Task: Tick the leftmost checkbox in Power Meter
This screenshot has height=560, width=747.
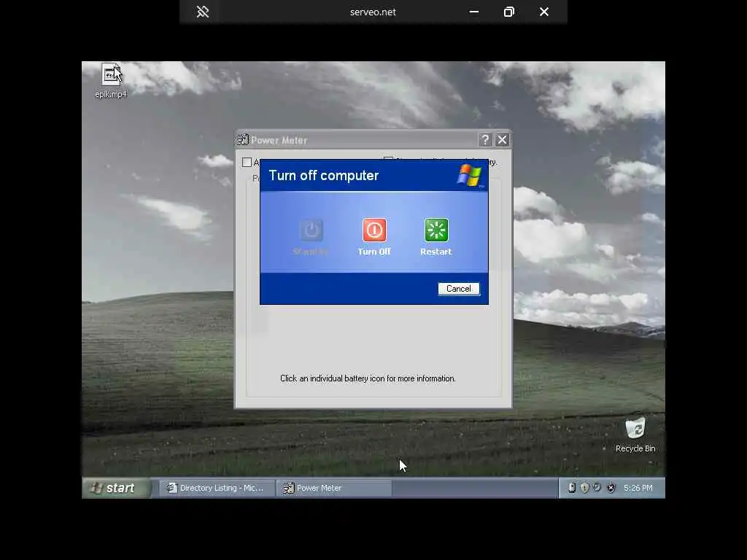Action: tap(247, 163)
